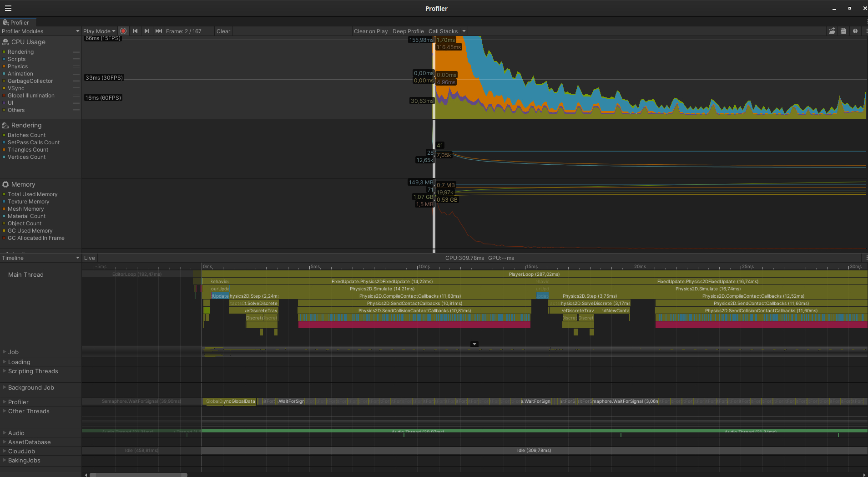Open the hamburger menu in the title bar
The image size is (868, 477).
[x=8, y=8]
